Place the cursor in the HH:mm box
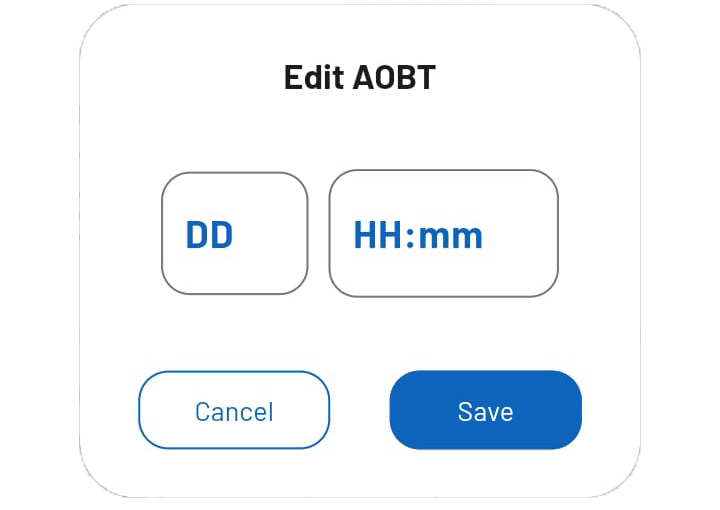720x510 pixels. click(x=443, y=233)
